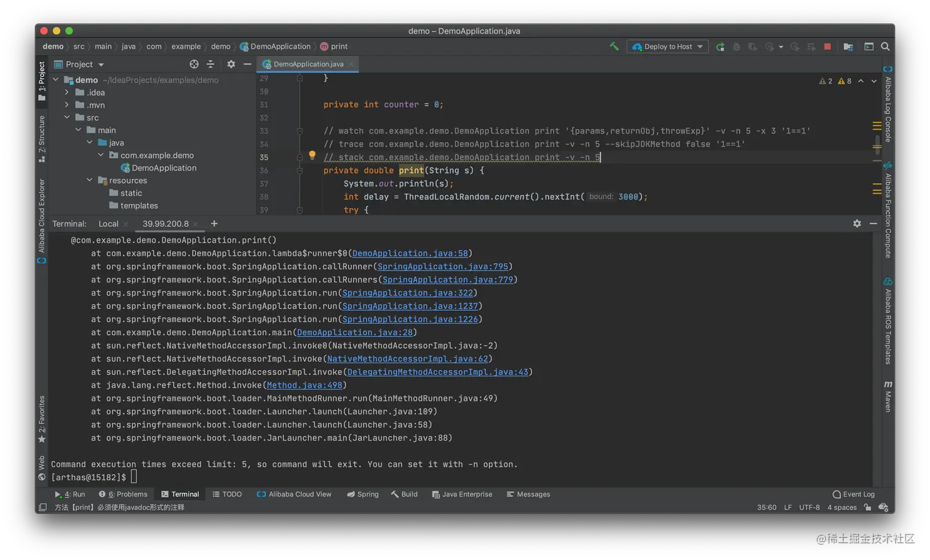Collapse the com.example.demo package
The image size is (930, 560).
point(101,156)
